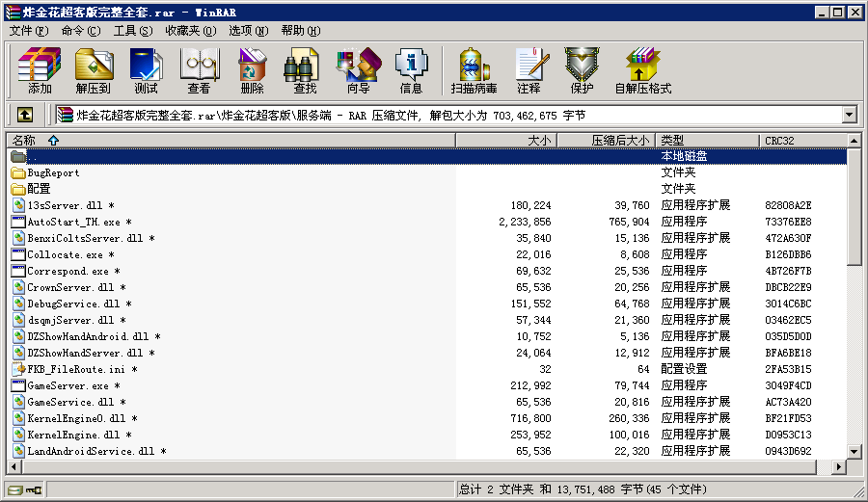Click the Add (添加) toolbar icon

tap(40, 71)
